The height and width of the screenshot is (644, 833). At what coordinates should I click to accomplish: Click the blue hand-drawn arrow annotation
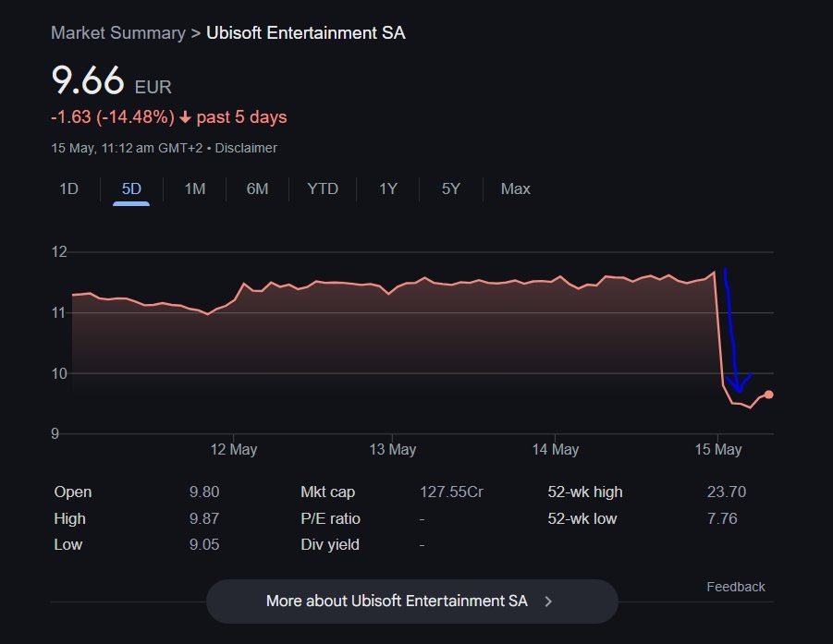(x=733, y=332)
